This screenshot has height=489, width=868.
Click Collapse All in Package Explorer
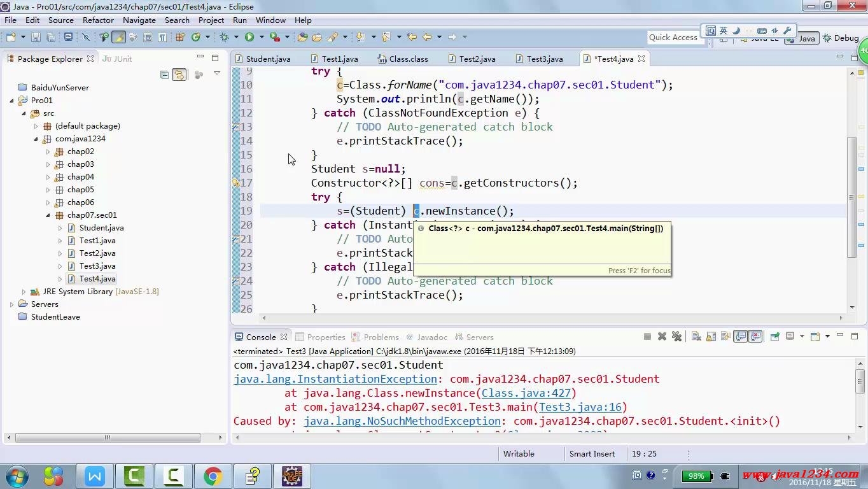coord(165,74)
